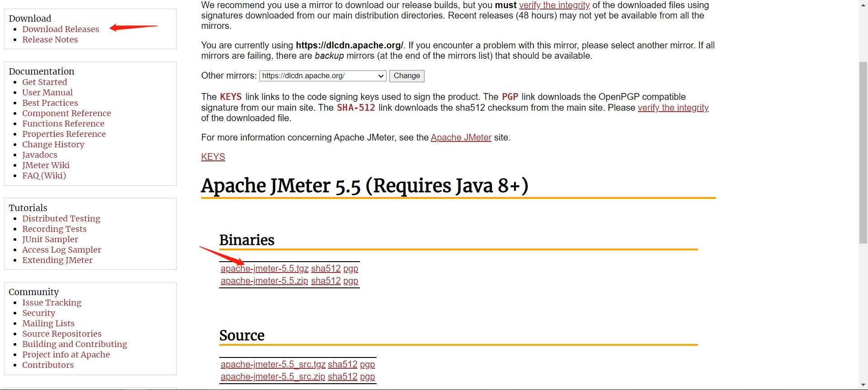This screenshot has width=868, height=390.
Task: Open the JUnit Sampler tutorial
Action: pos(50,240)
